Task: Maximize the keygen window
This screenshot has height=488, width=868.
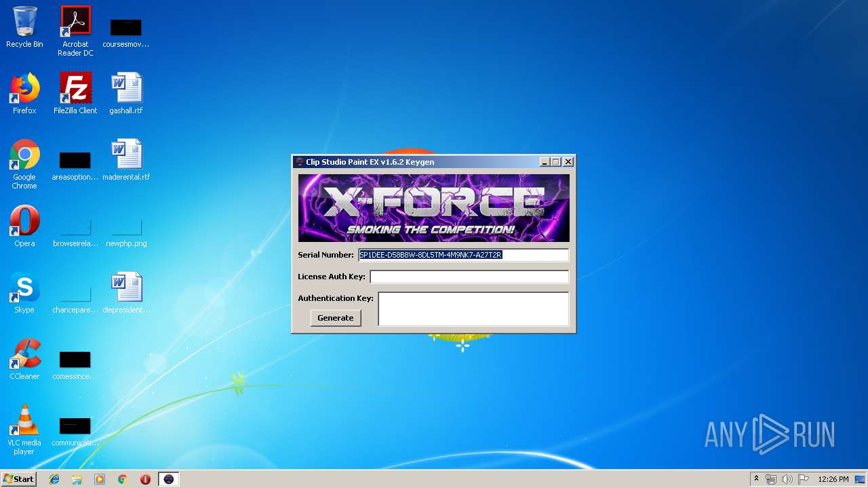Action: point(556,162)
